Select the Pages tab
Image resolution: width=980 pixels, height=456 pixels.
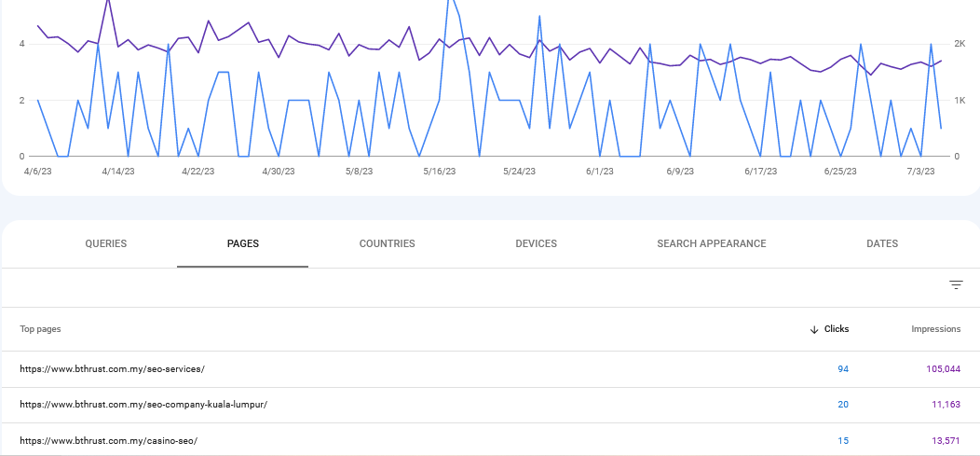[x=242, y=244]
